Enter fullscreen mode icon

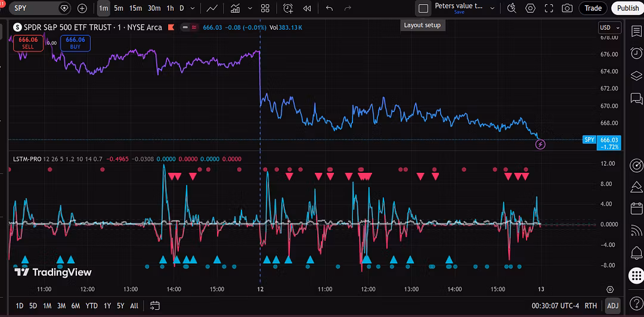tap(549, 8)
